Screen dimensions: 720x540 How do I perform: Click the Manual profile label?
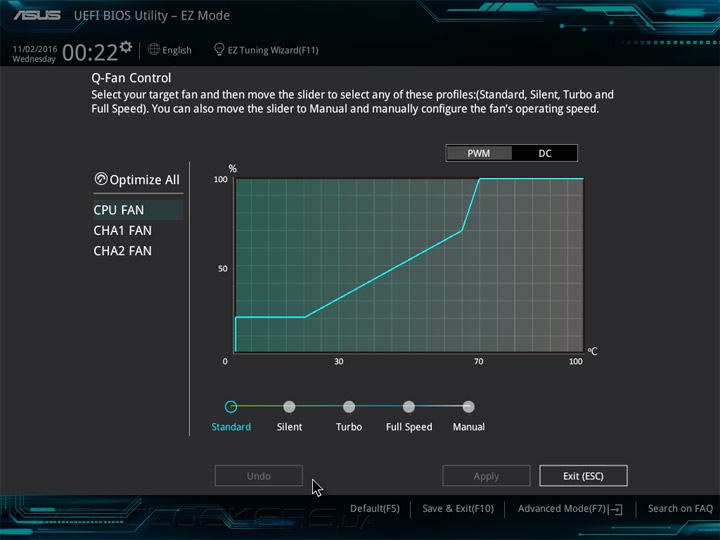tap(468, 427)
